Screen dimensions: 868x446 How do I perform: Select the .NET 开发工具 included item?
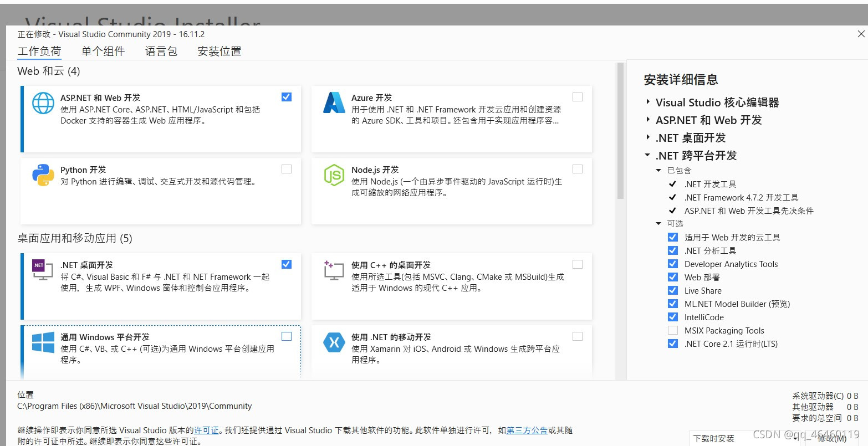click(710, 184)
